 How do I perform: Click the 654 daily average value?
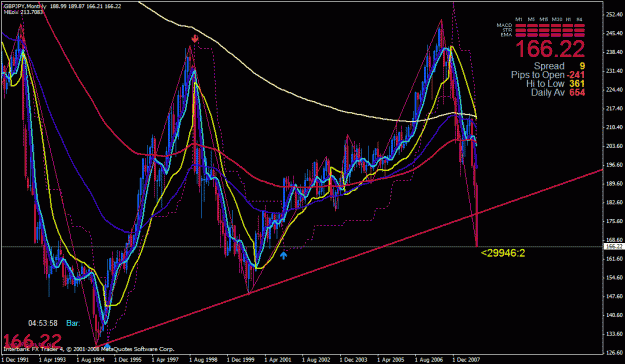pos(577,92)
